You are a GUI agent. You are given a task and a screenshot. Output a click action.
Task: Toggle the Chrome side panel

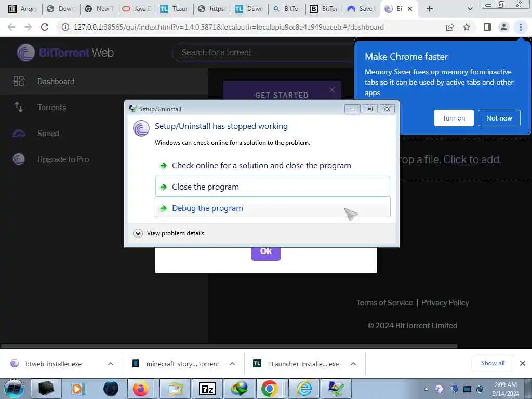(x=487, y=27)
